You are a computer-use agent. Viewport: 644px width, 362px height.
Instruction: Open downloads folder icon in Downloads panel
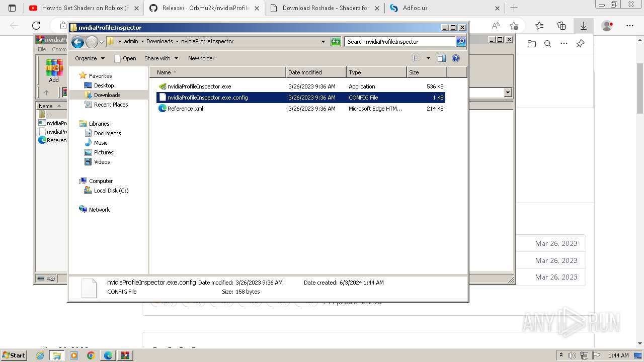532,44
